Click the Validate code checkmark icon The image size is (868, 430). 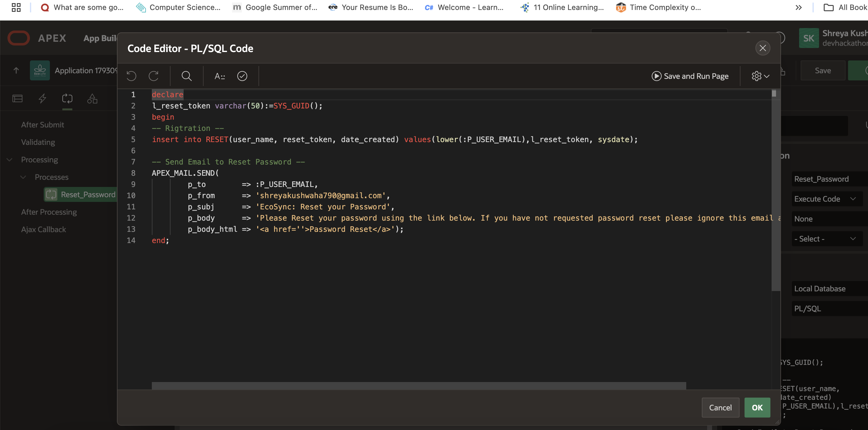242,76
